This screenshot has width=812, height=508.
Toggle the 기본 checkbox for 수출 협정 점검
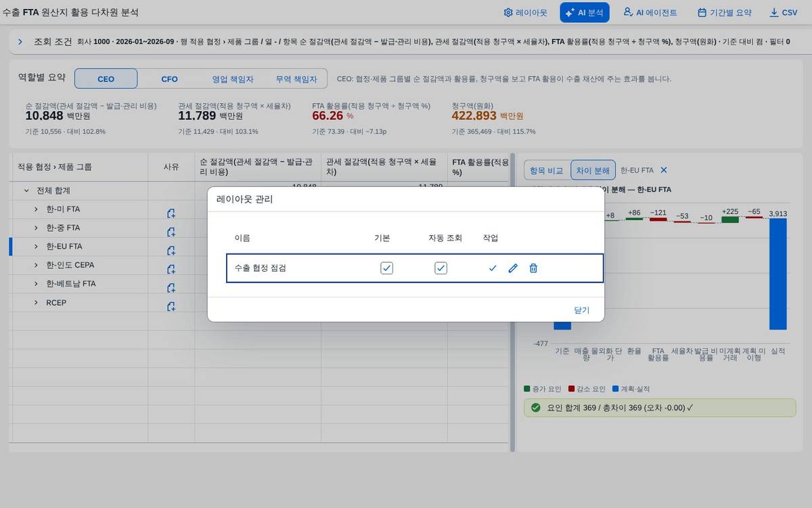pyautogui.click(x=386, y=268)
